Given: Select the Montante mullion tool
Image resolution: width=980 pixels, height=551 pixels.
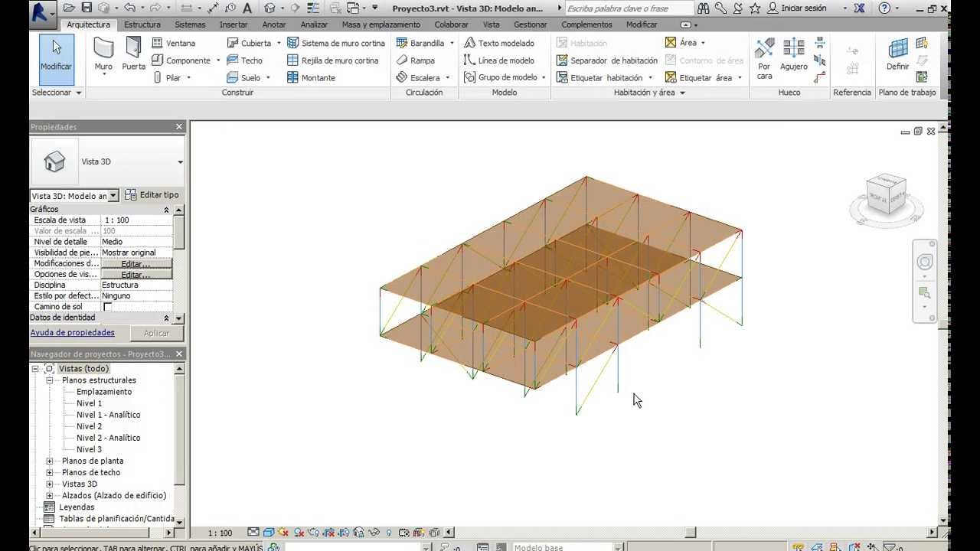Looking at the screenshot, I should coord(311,77).
